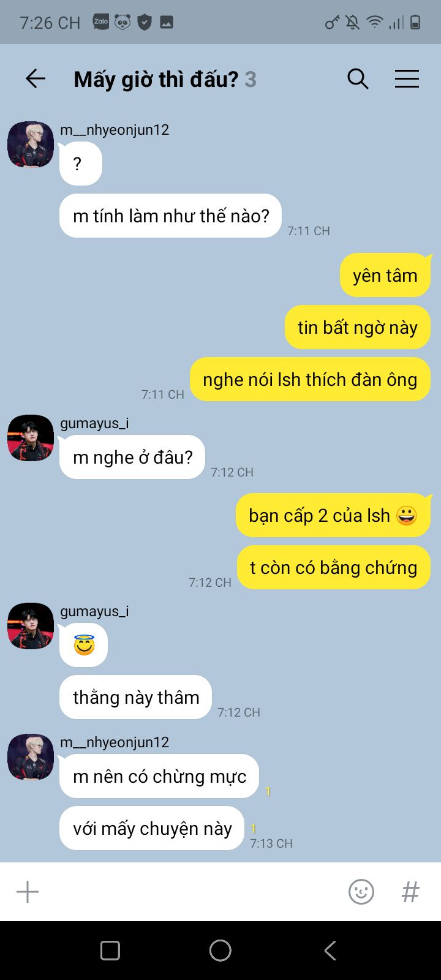Tap the hashtag icon in input bar

point(410,892)
